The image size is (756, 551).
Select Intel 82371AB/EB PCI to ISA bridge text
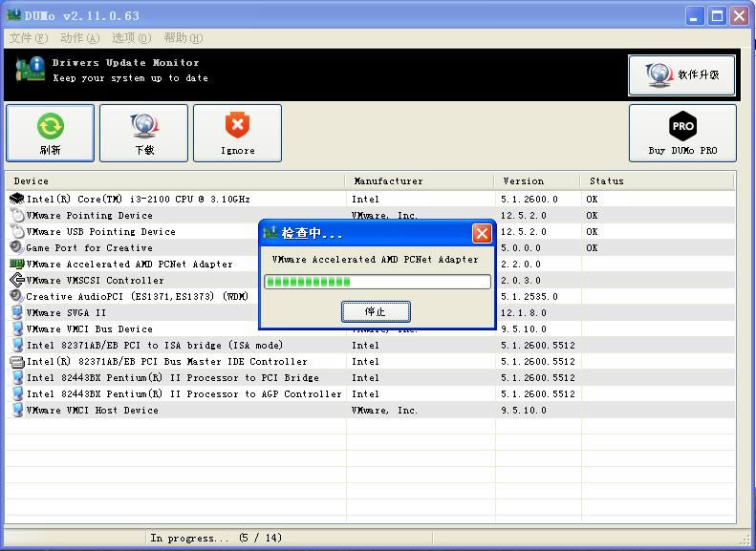tap(155, 346)
